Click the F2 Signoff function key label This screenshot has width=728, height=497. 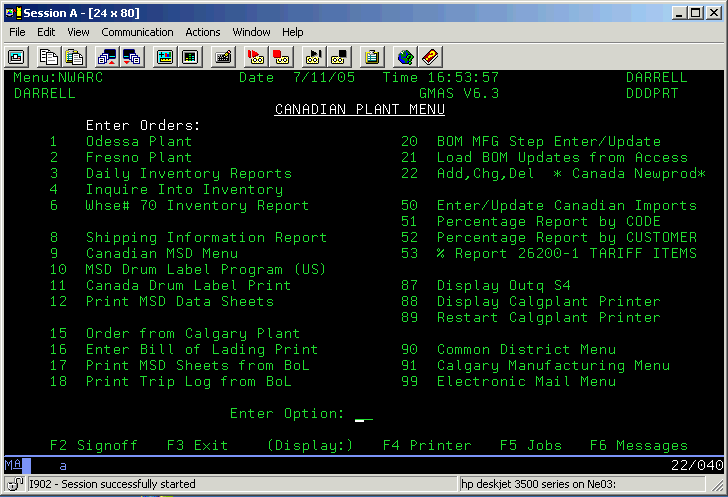tap(93, 446)
